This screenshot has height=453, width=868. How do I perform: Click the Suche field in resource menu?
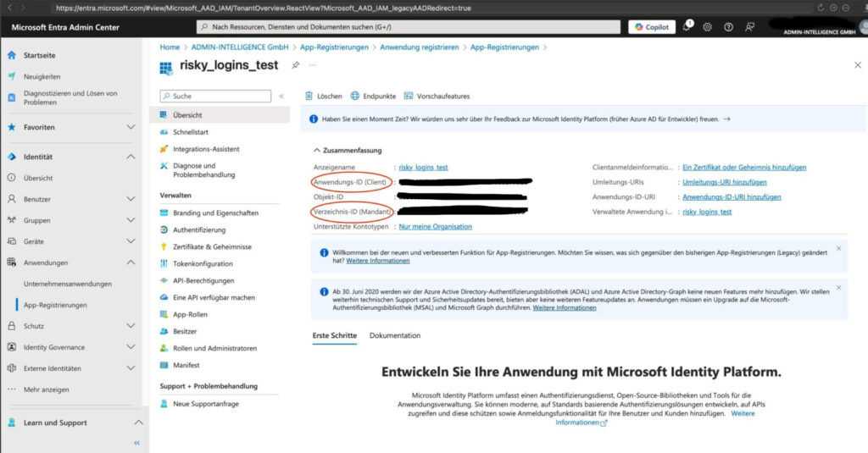[x=215, y=97]
